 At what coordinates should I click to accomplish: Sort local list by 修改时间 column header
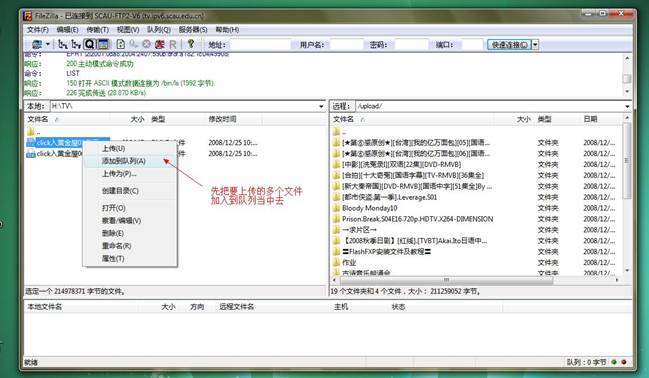tap(222, 119)
